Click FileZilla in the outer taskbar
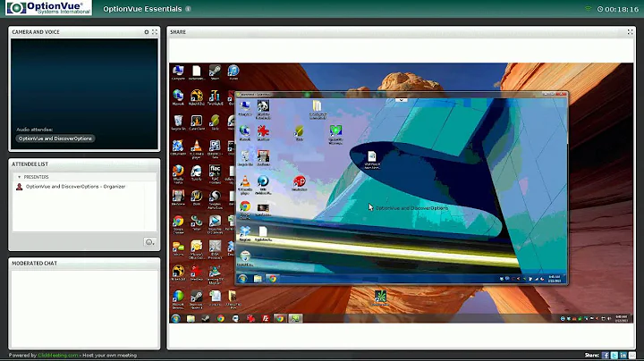644x361 pixels. 266,319
